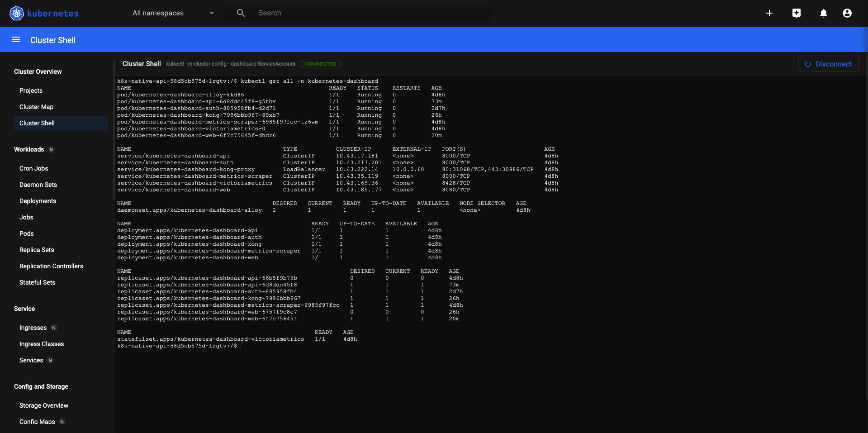
Task: Click the N badge next to Services
Action: coord(50,360)
